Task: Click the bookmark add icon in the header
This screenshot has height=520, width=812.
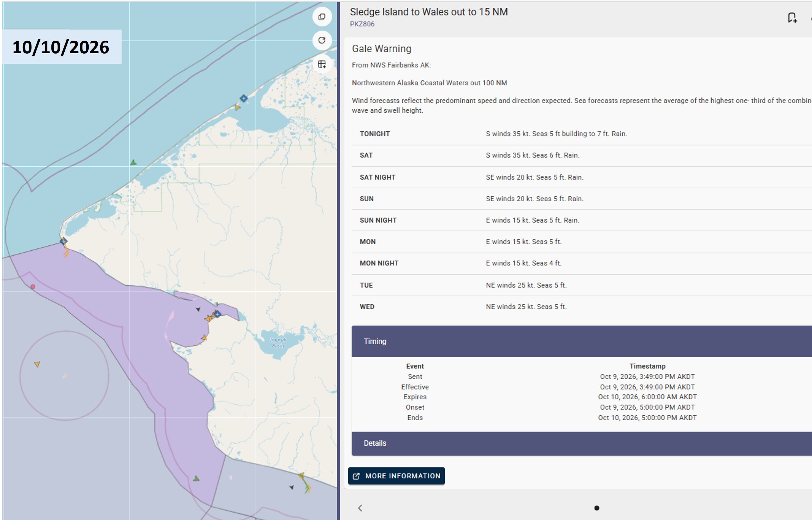Action: [x=792, y=18]
